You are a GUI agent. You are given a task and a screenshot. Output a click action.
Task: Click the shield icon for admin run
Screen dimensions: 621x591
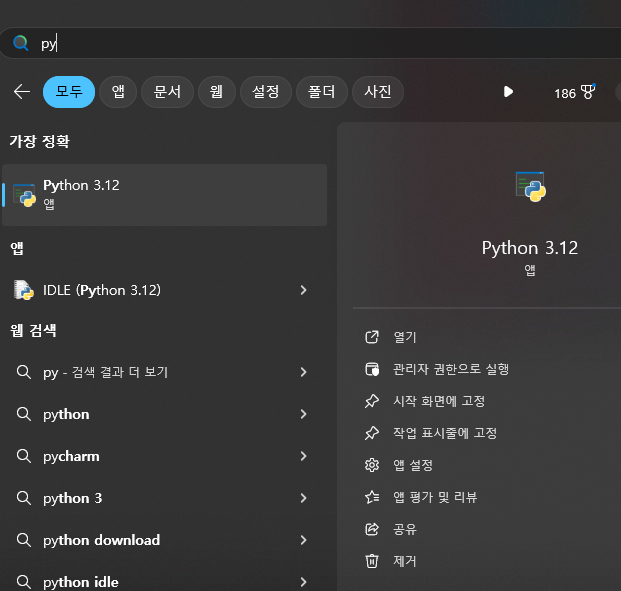371,369
